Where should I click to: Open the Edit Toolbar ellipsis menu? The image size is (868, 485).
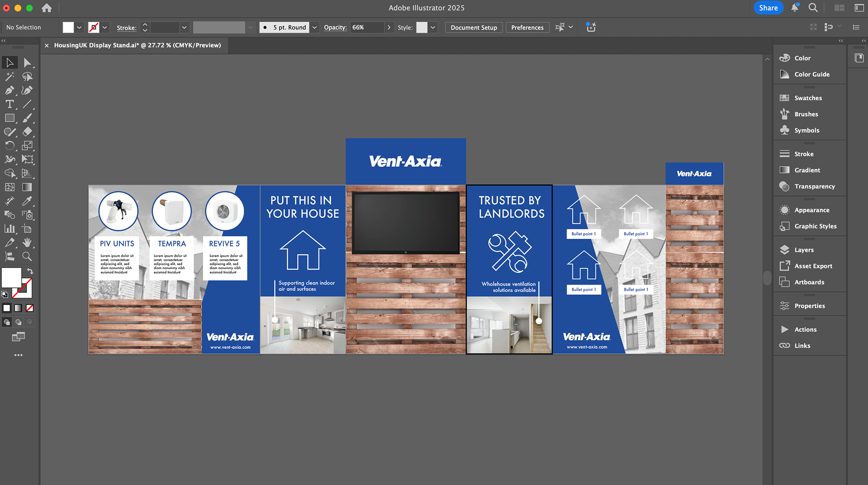[18, 355]
